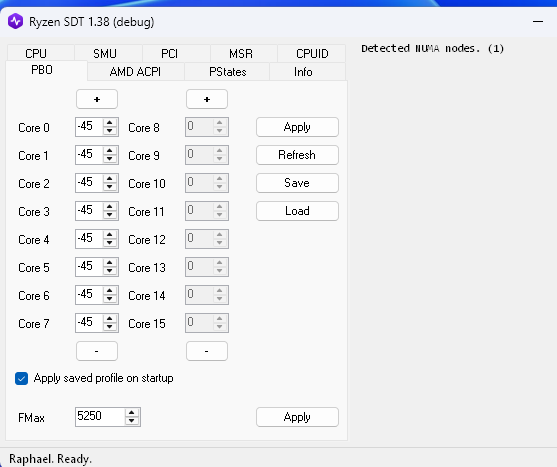This screenshot has height=467, width=557.
Task: Decrease the Core 6 offset with down arrow
Action: (110, 299)
